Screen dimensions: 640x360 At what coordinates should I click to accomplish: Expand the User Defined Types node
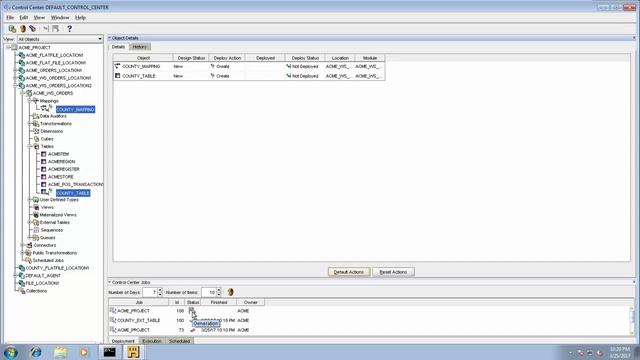(x=30, y=200)
